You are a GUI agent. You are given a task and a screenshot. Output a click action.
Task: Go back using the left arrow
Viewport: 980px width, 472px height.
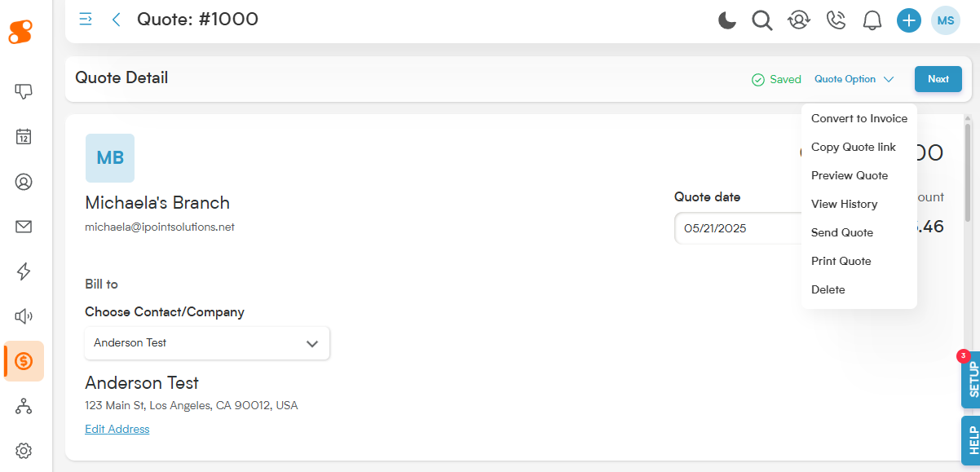pyautogui.click(x=116, y=20)
